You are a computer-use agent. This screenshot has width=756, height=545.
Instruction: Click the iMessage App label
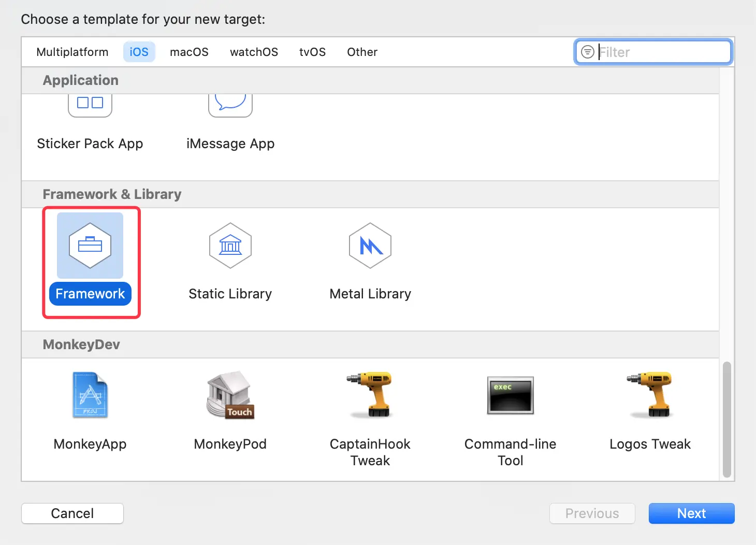(x=230, y=144)
